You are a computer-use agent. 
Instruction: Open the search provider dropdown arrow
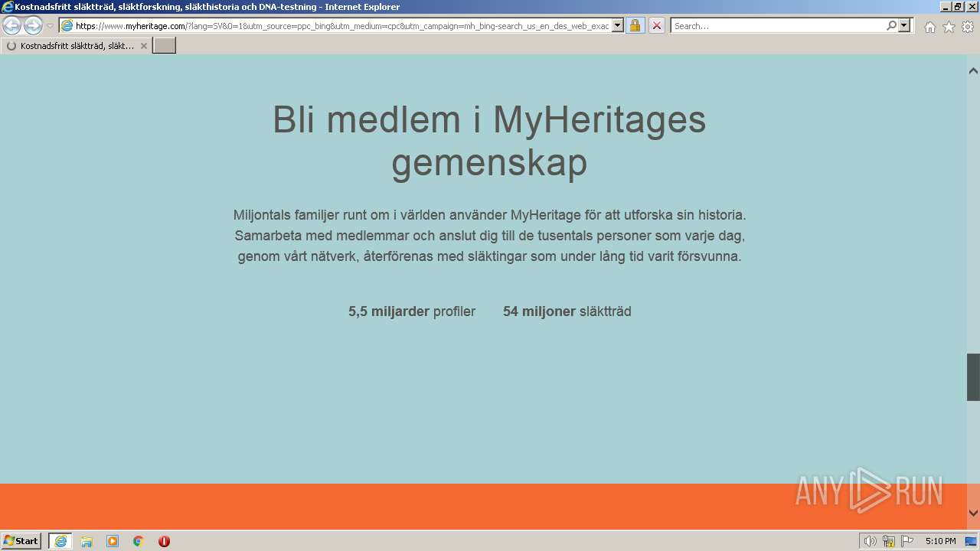(904, 25)
